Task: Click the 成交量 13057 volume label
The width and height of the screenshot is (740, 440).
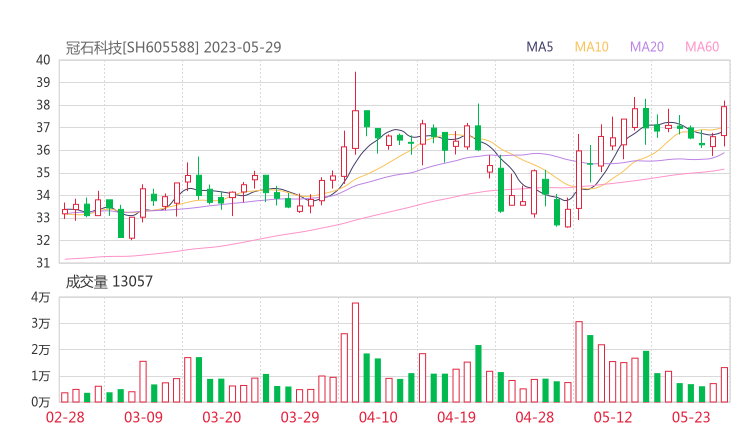Action: click(109, 282)
